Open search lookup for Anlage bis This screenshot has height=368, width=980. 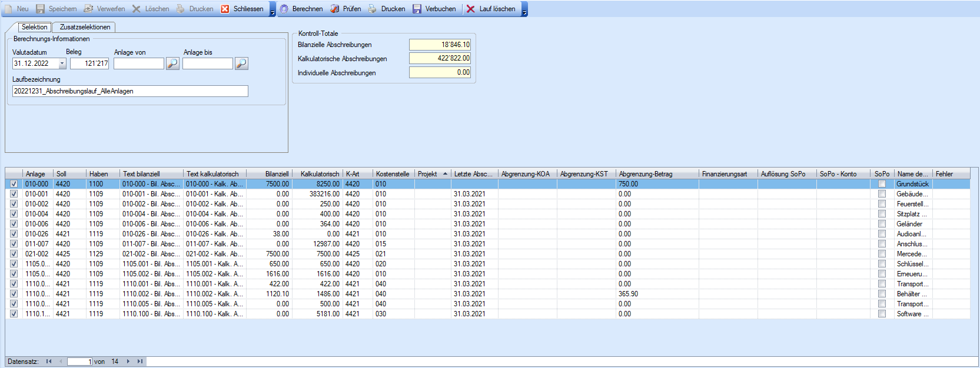pyautogui.click(x=241, y=63)
